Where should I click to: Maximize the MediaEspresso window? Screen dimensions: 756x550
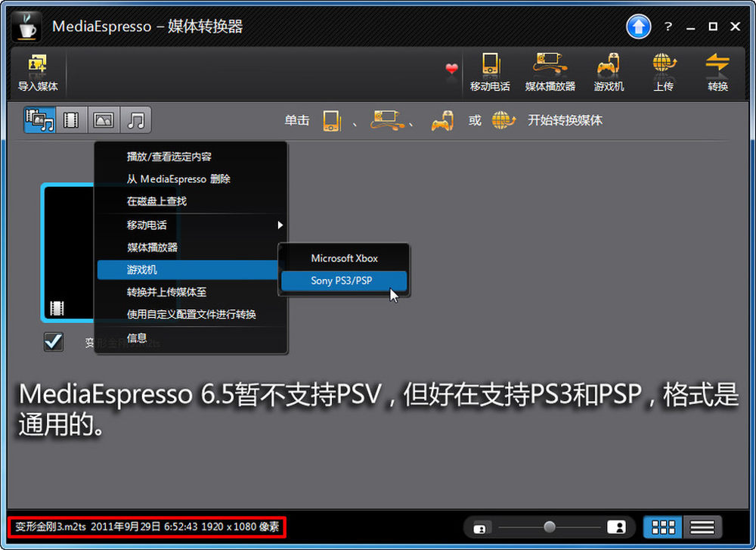pyautogui.click(x=713, y=26)
